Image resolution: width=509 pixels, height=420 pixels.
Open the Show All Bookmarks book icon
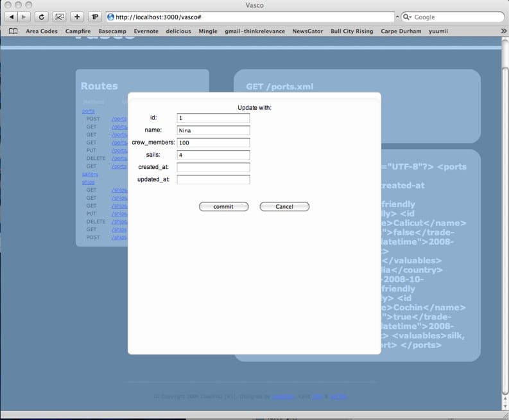click(x=13, y=31)
